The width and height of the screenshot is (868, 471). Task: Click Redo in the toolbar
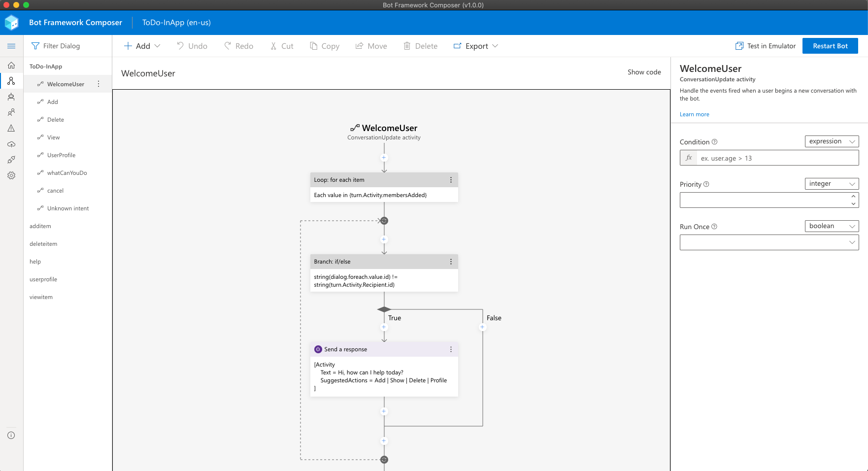[239, 46]
